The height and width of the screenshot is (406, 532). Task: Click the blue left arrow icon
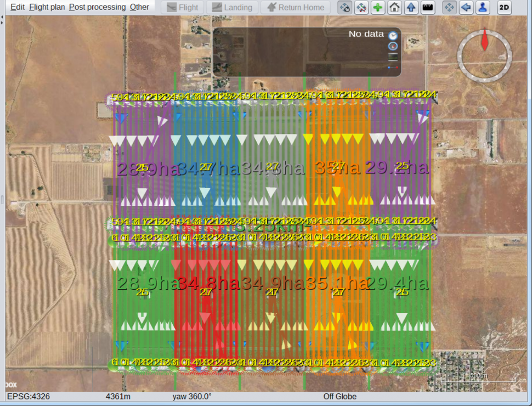(466, 8)
